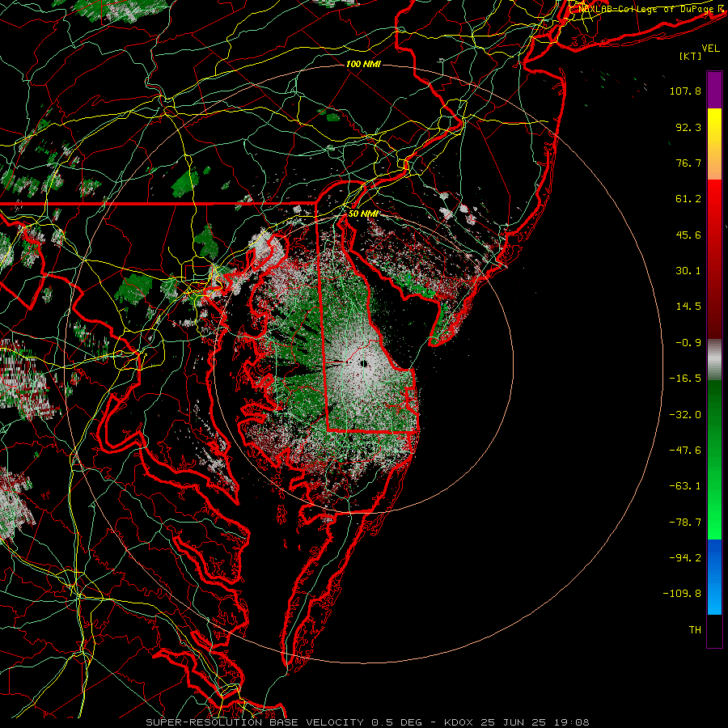
Task: Click the 14.5 velocity scale value
Action: click(x=688, y=307)
